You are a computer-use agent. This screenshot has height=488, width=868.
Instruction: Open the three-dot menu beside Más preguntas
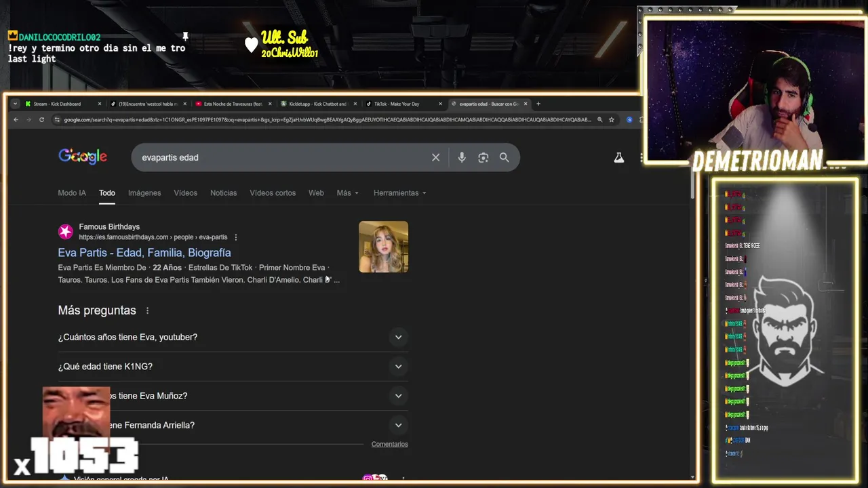pos(147,310)
